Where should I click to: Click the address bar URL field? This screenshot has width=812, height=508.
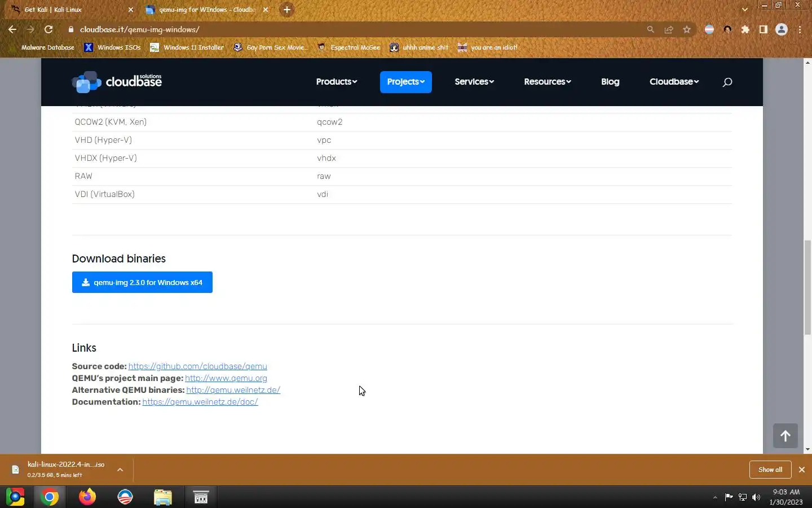click(x=361, y=29)
